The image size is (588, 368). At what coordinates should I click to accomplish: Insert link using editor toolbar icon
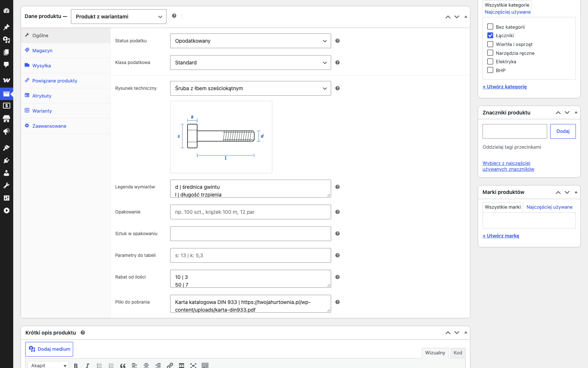pyautogui.click(x=170, y=365)
